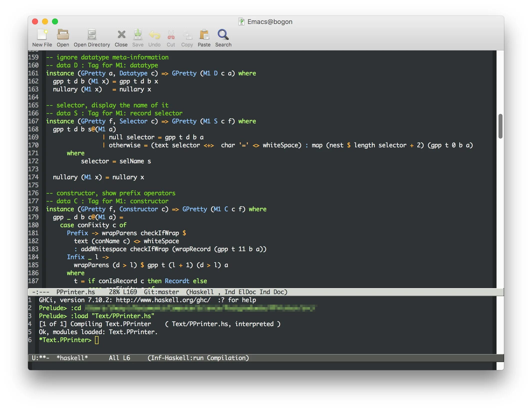The height and width of the screenshot is (410, 532).
Task: Click the 28% L169 position indicator
Action: click(x=123, y=292)
